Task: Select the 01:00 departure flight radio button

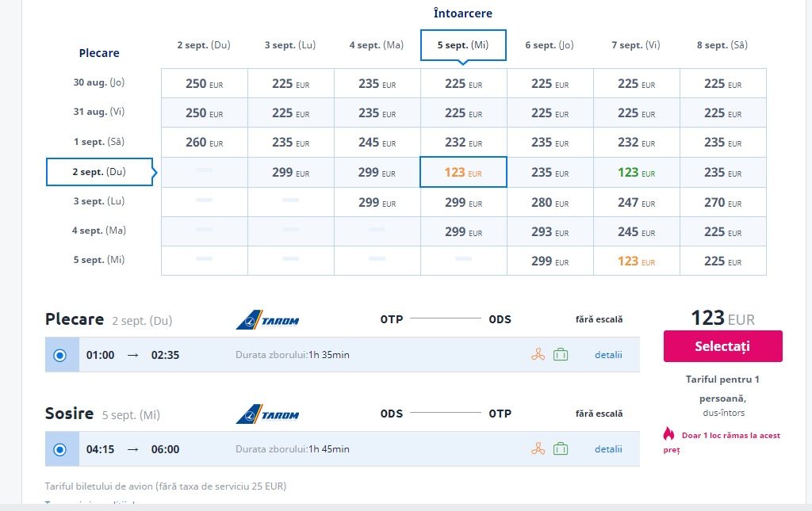Action: pyautogui.click(x=60, y=355)
